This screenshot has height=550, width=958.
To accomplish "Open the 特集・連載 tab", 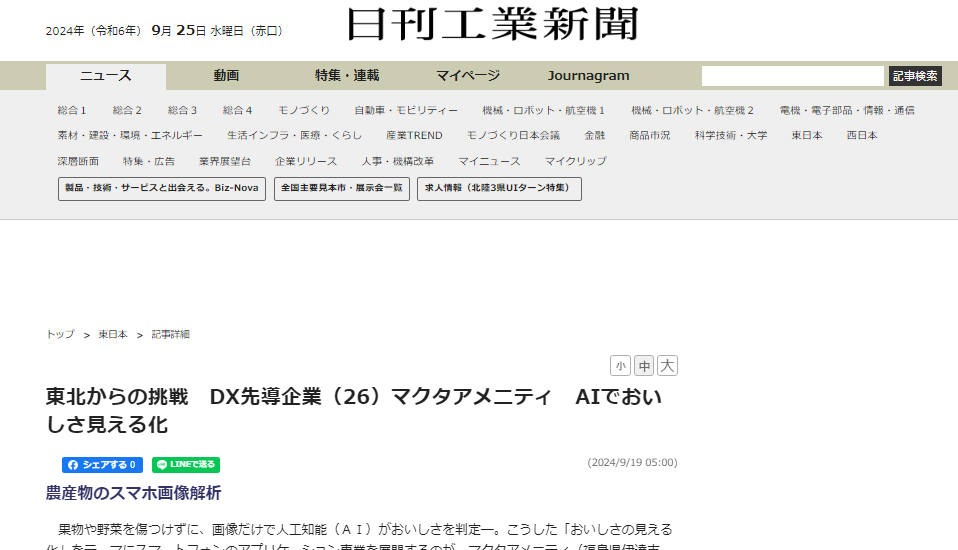I will (347, 76).
